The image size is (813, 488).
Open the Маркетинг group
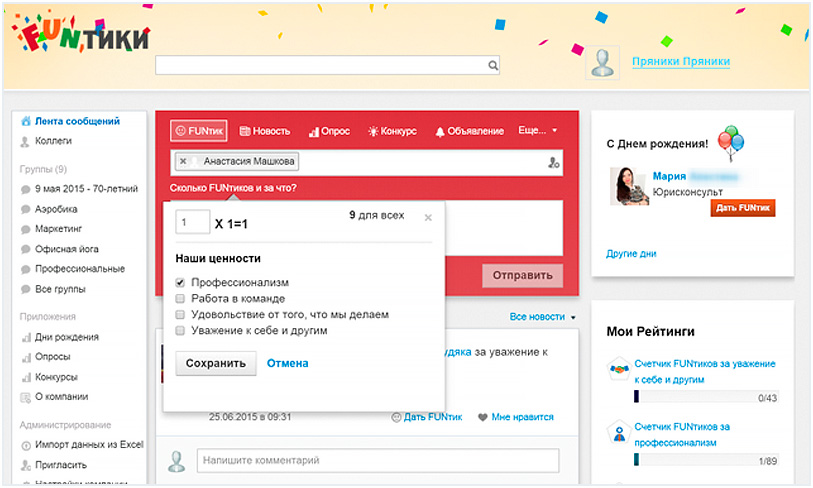point(58,229)
